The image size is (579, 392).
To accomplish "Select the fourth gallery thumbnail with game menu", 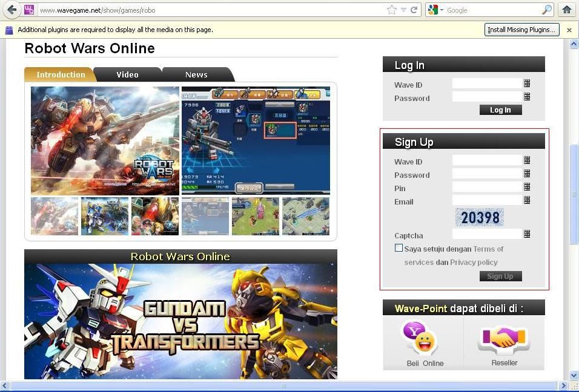I will click(x=205, y=216).
